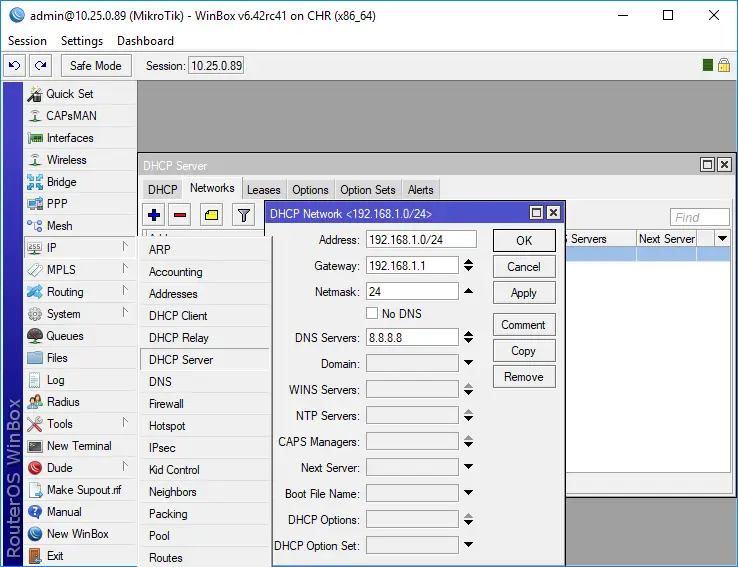The image size is (738, 567).
Task: Open Files in the sidebar
Action: 80,358
